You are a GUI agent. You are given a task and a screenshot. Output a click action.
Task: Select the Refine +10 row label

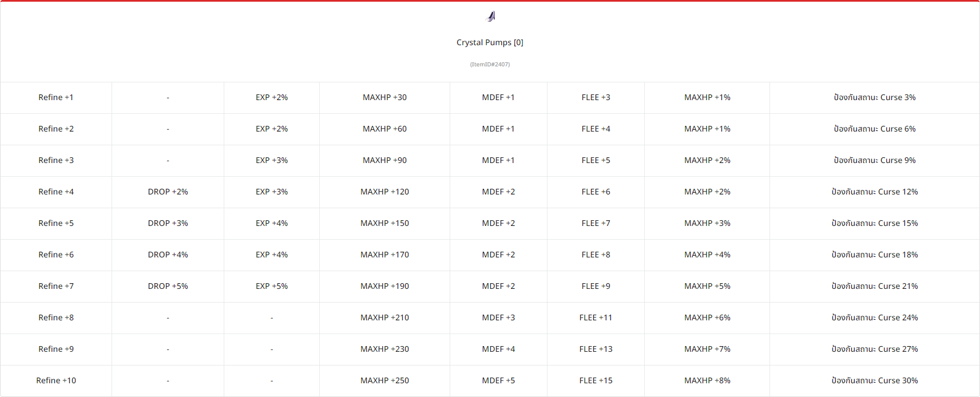(56, 380)
